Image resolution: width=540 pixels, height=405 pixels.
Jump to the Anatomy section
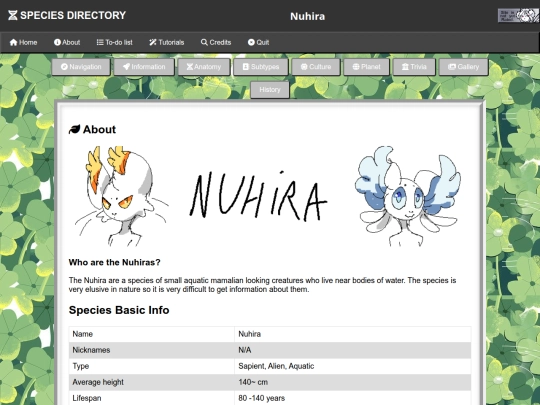(204, 67)
